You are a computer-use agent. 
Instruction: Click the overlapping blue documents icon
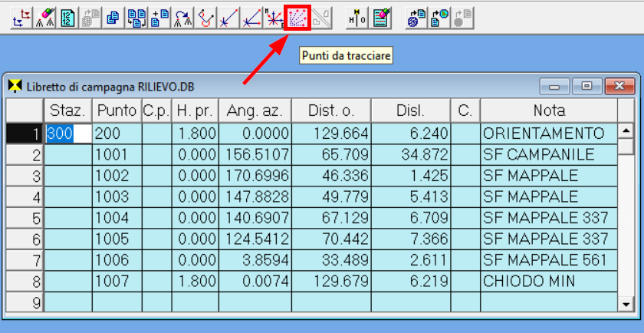[x=113, y=18]
